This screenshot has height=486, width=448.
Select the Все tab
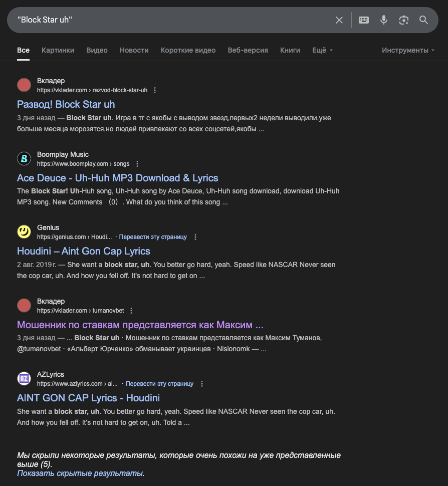pyautogui.click(x=23, y=50)
